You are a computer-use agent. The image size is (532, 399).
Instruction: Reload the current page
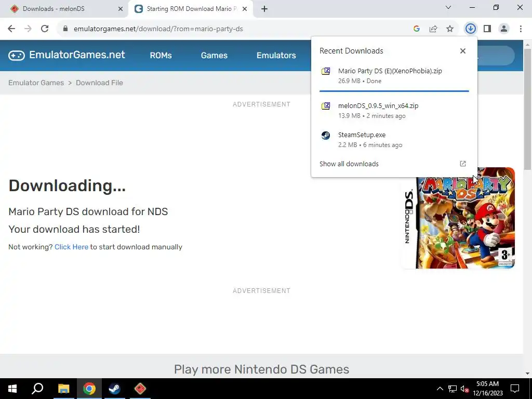point(45,29)
